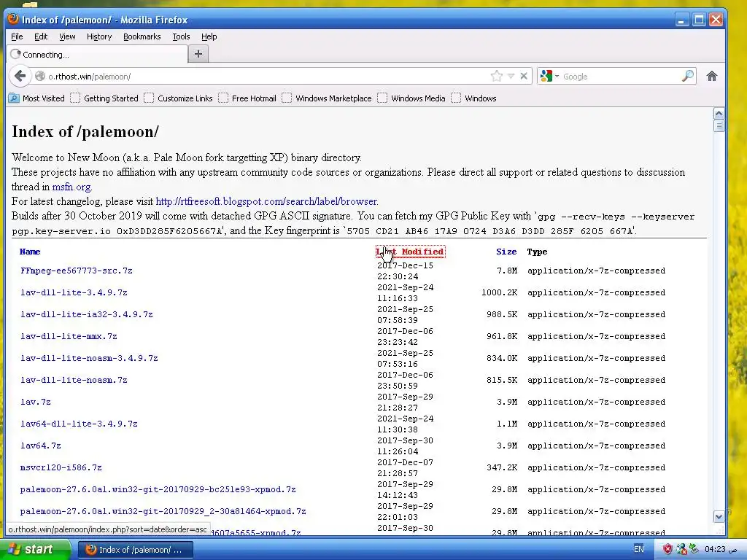Download lav64.7z file
This screenshot has width=747, height=560.
pyautogui.click(x=41, y=446)
